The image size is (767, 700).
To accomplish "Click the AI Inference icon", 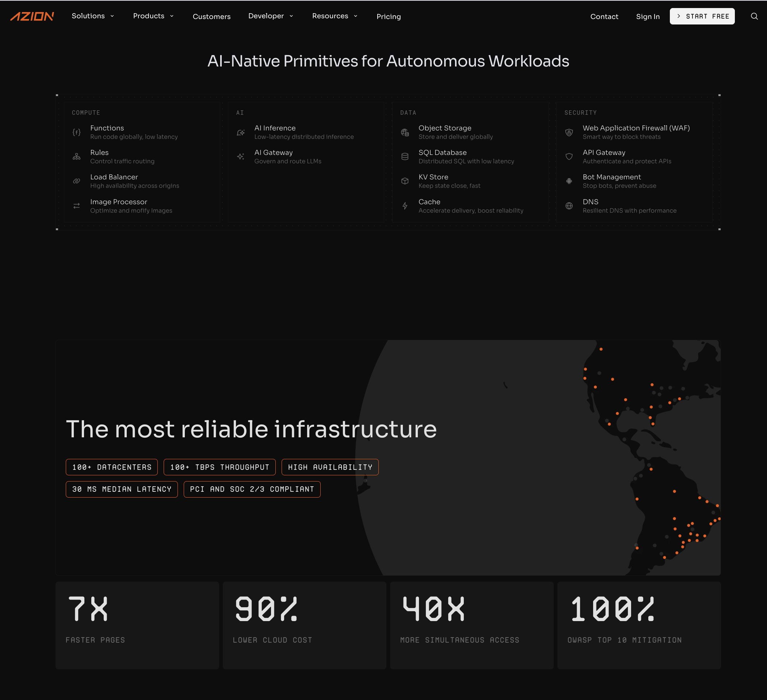I will pos(240,132).
